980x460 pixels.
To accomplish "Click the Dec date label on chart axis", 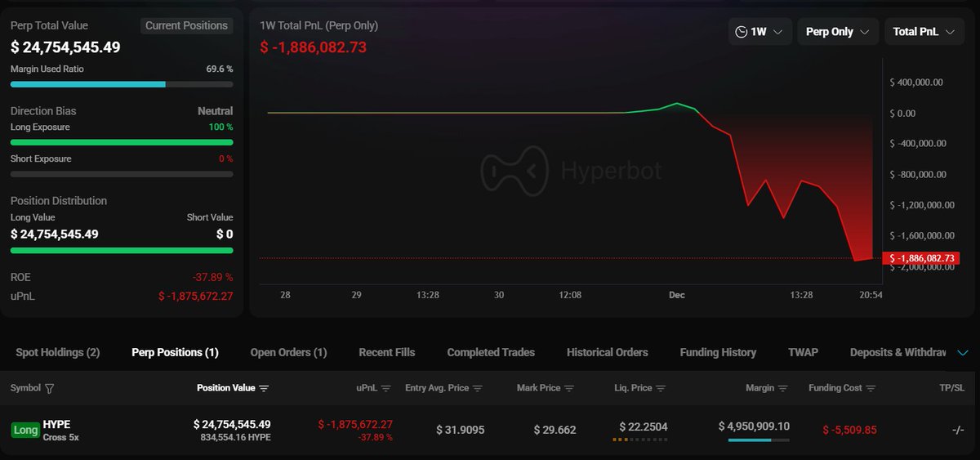I will (676, 294).
